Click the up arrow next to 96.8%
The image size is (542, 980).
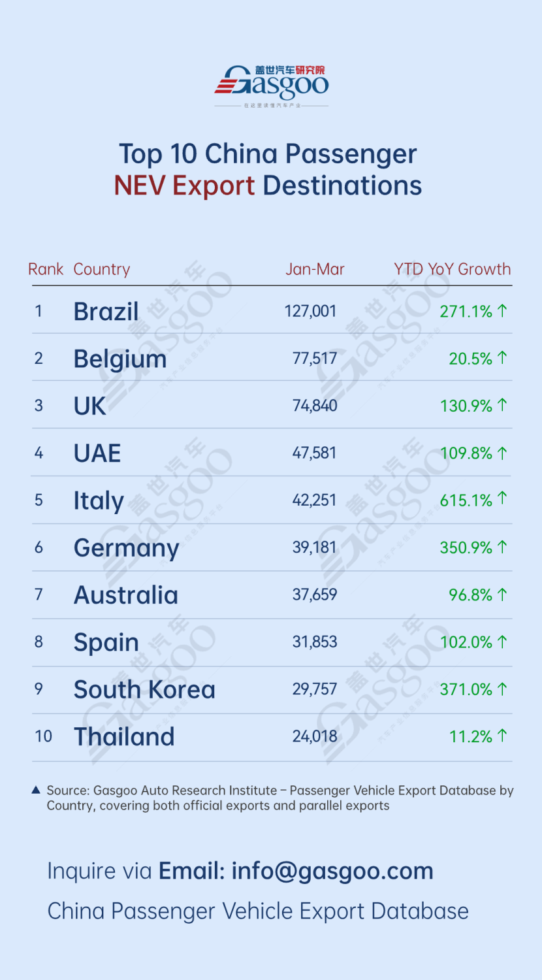502,595
